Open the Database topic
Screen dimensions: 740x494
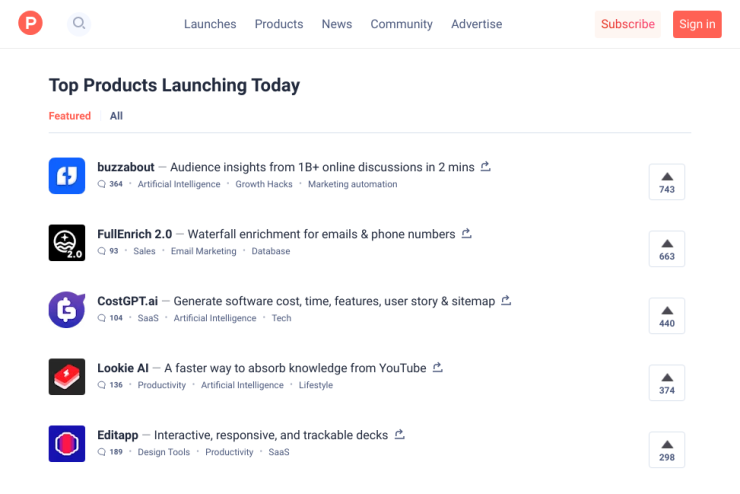pos(271,251)
